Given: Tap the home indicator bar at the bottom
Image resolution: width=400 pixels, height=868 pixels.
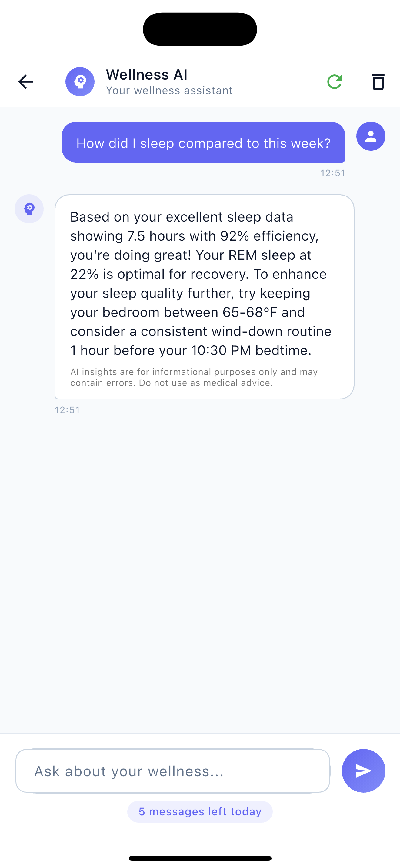Looking at the screenshot, I should click(x=200, y=858).
